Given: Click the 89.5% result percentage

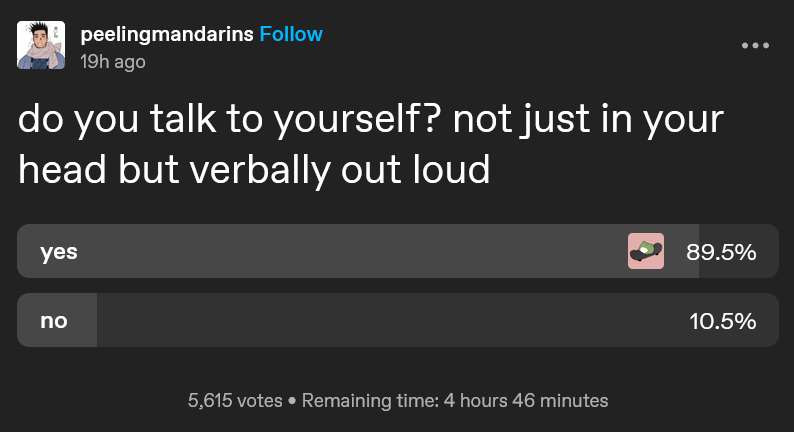Looking at the screenshot, I should click(721, 252).
